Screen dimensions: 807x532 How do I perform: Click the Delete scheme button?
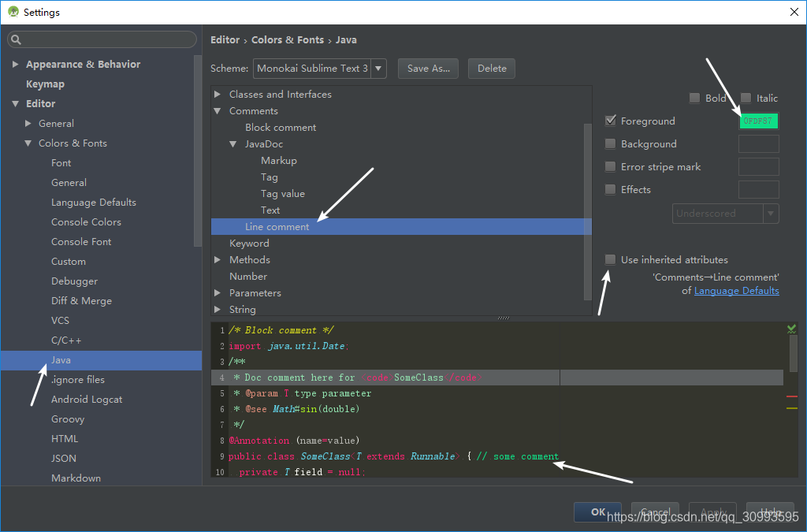pyautogui.click(x=492, y=69)
